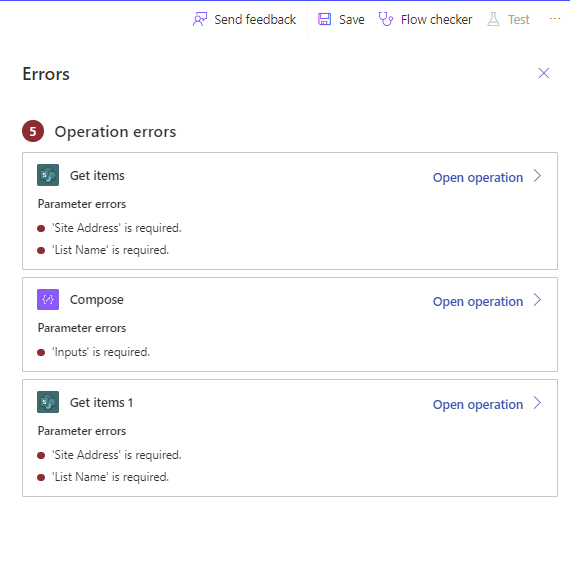The image size is (570, 576).
Task: Click the Send feedback person icon
Action: [x=200, y=19]
